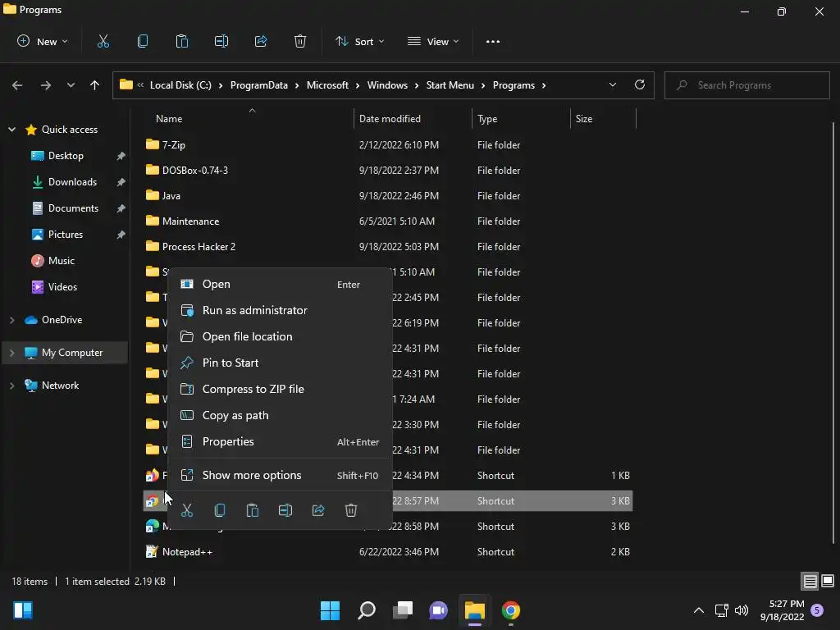This screenshot has height=630, width=840.
Task: Click the Cut scissors icon in context menu
Action: (186, 510)
